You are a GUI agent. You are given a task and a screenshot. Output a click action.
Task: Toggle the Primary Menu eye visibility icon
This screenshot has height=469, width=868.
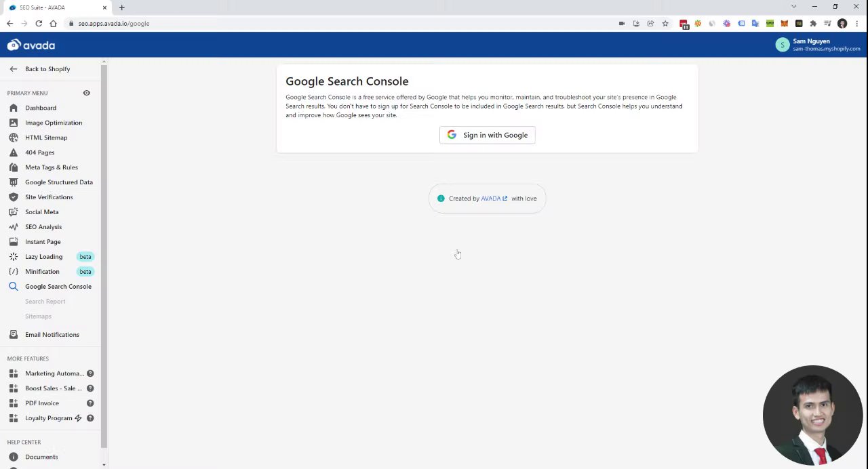tap(86, 93)
